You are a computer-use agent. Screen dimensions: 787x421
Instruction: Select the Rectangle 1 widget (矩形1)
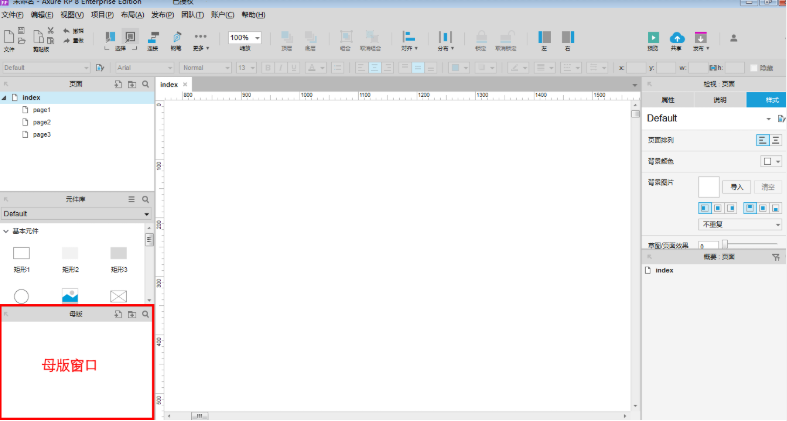(22, 259)
